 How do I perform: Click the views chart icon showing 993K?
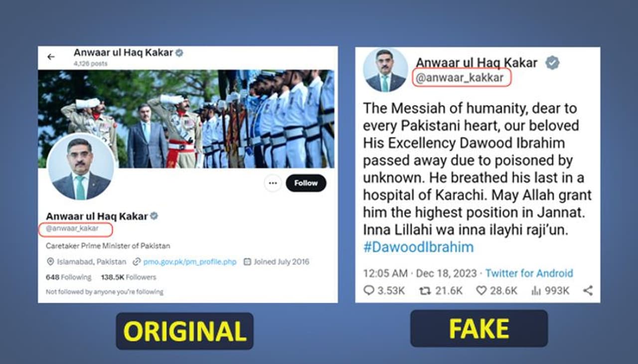[536, 290]
